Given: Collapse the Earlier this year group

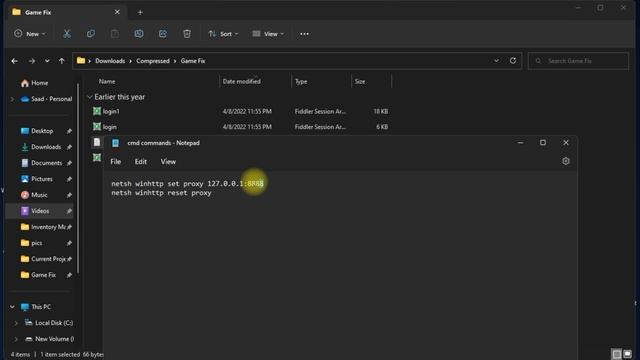Looking at the screenshot, I should 89,97.
